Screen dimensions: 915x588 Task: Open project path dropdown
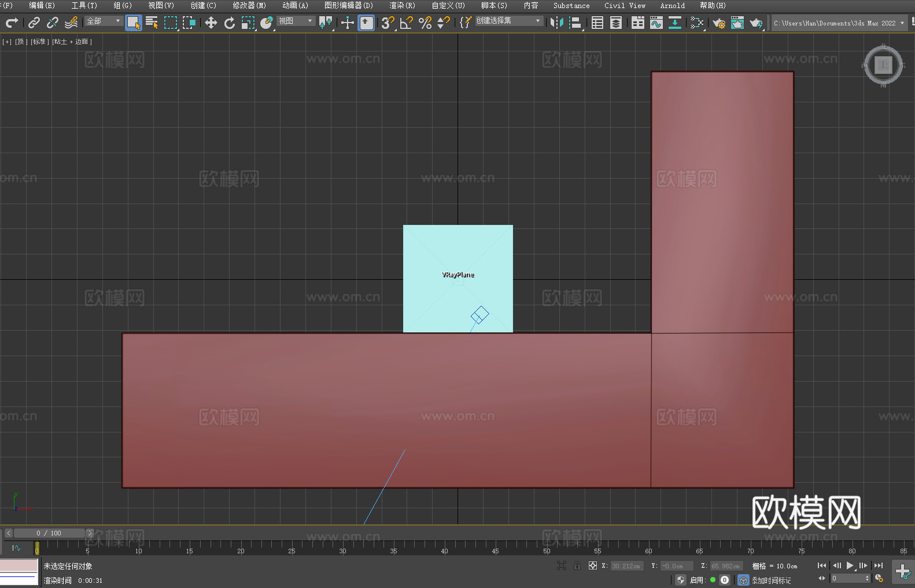point(839,23)
